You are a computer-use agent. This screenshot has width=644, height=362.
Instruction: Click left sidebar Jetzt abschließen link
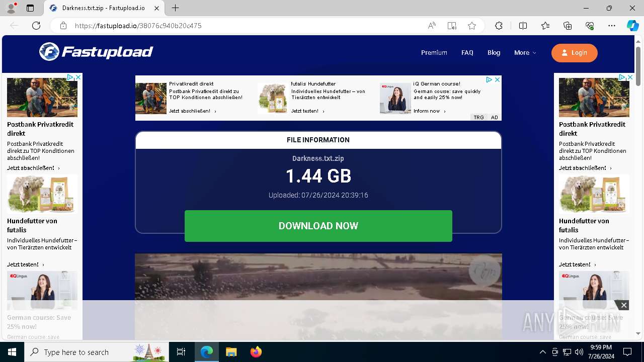click(x=33, y=168)
